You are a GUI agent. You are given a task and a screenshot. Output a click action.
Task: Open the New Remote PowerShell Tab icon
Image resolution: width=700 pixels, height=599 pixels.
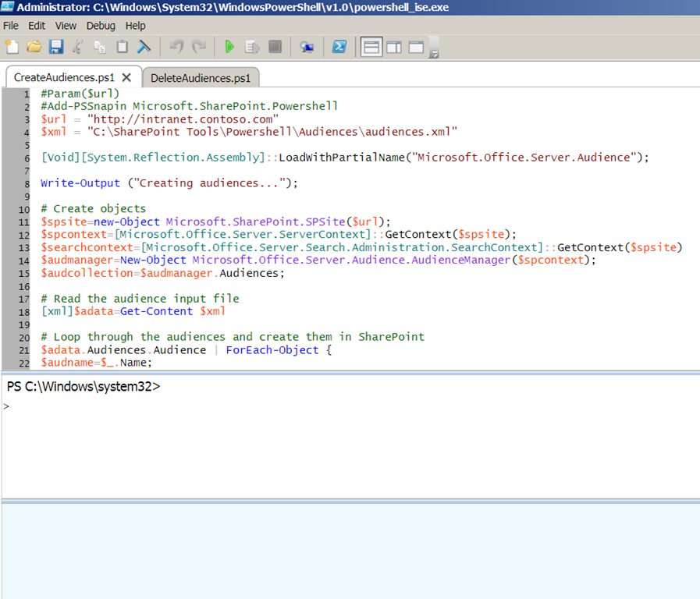coord(307,47)
